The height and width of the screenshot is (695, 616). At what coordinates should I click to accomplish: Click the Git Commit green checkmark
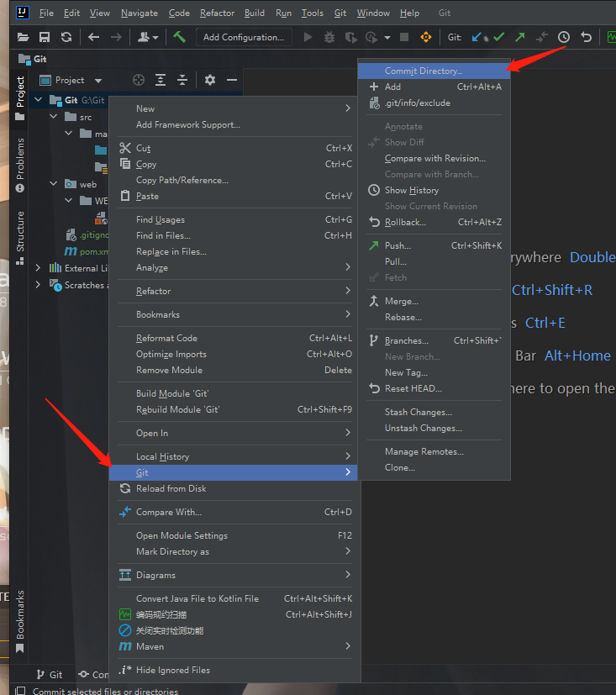point(499,37)
